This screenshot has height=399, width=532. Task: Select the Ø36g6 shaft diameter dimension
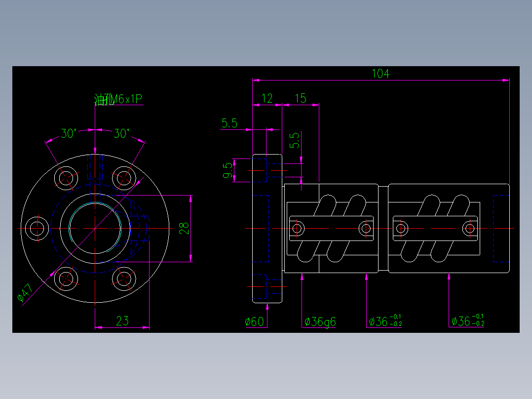click(320, 321)
